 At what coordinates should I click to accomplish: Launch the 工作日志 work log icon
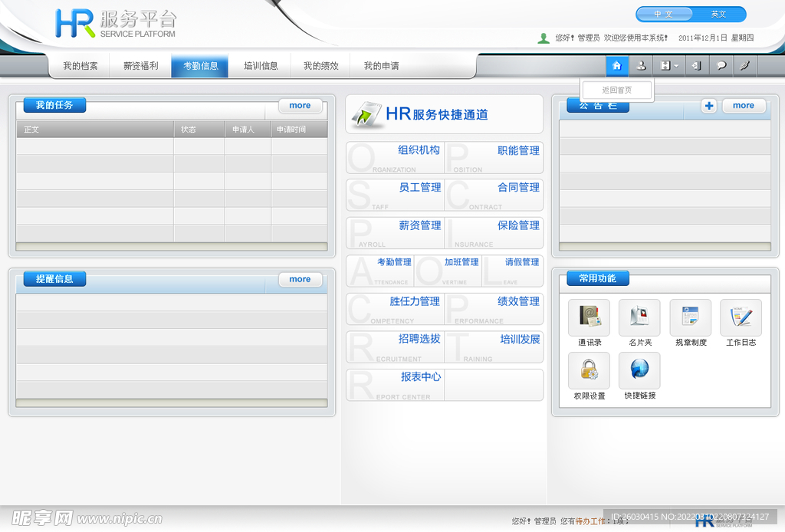(741, 317)
